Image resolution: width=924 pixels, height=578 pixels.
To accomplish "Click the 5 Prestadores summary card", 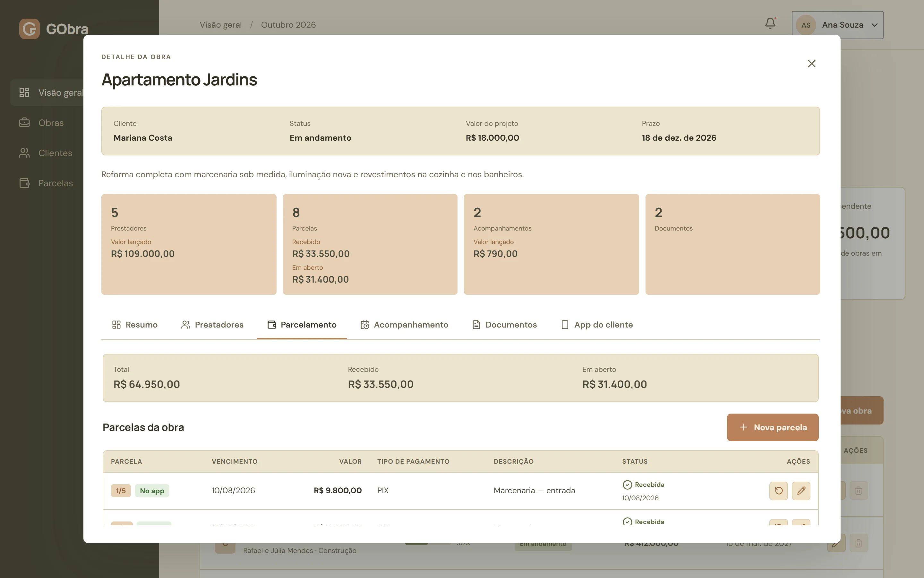I will tap(189, 244).
